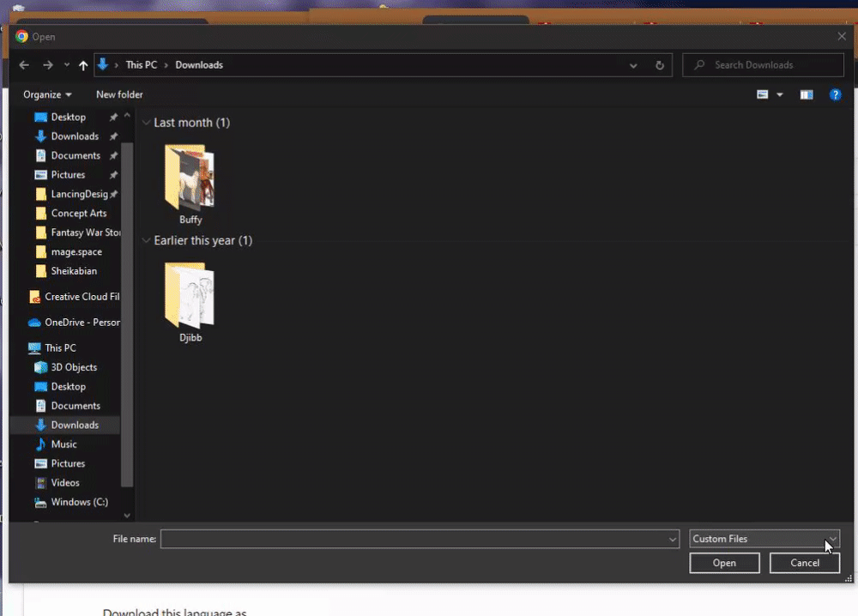Collapse the Earlier this year group
The height and width of the screenshot is (616, 858).
146,240
